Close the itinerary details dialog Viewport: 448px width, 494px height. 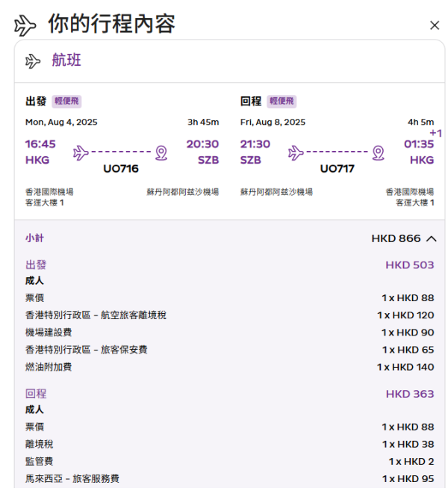pyautogui.click(x=434, y=25)
